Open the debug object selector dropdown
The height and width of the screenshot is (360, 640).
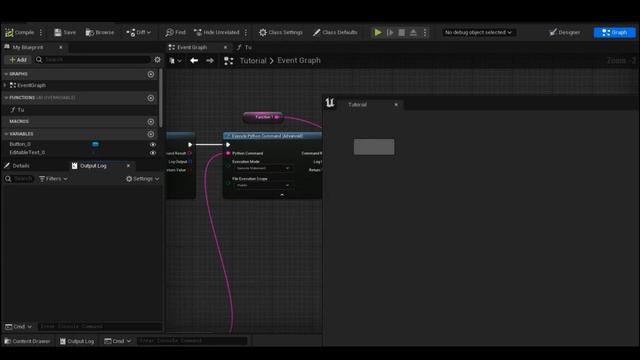coord(478,32)
